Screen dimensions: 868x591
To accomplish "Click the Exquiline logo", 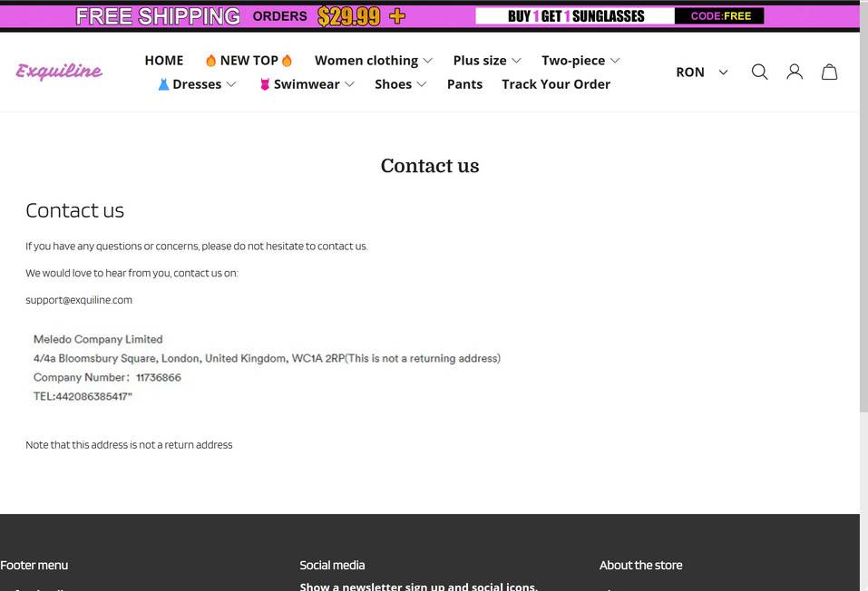I will (58, 71).
